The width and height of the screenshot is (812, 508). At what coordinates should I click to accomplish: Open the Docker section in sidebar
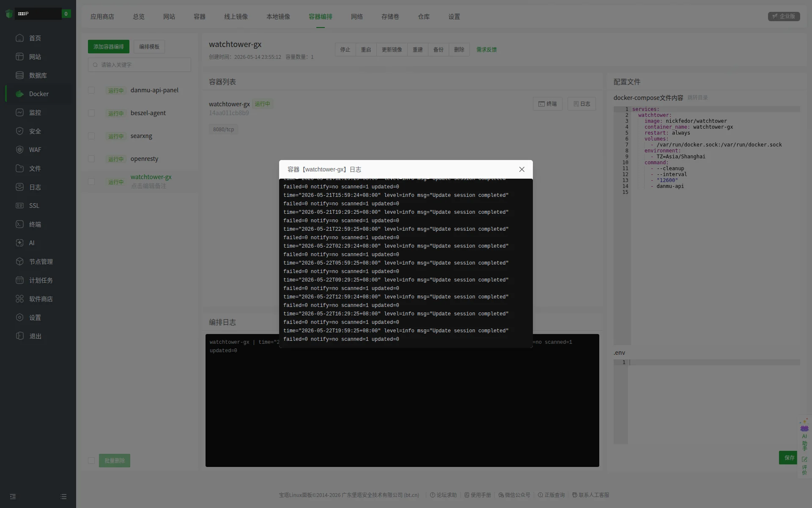pos(38,94)
